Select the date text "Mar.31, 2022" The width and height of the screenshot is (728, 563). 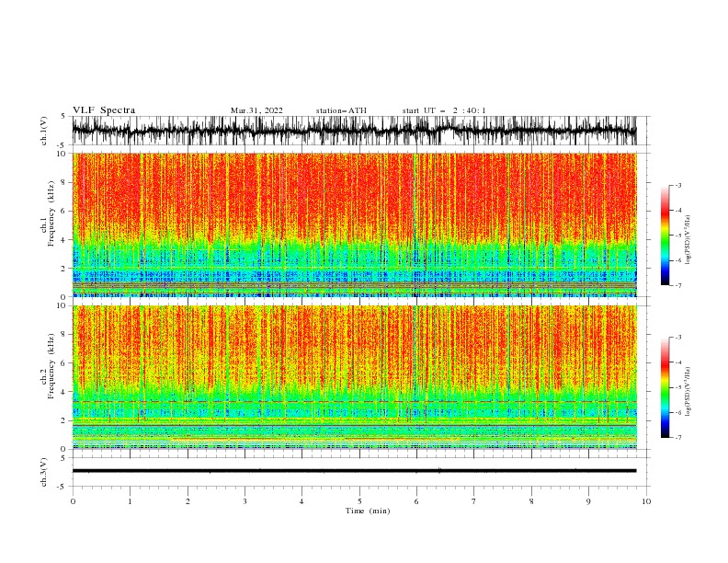click(256, 110)
